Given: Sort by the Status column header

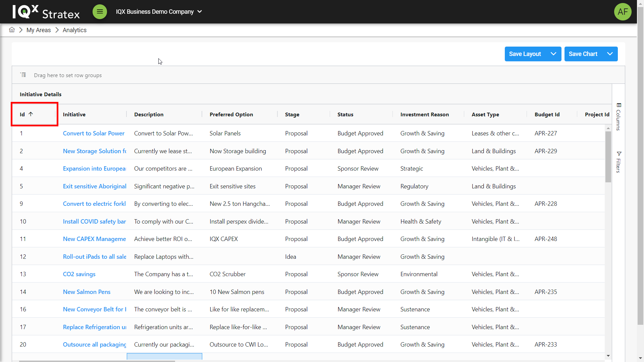Looking at the screenshot, I should click(345, 115).
